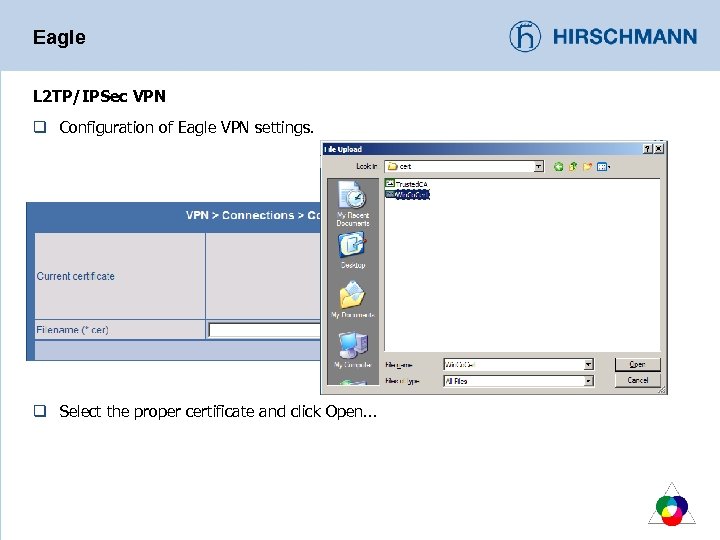Click the Current certificate label on VPN page
The height and width of the screenshot is (540, 720).
(76, 276)
